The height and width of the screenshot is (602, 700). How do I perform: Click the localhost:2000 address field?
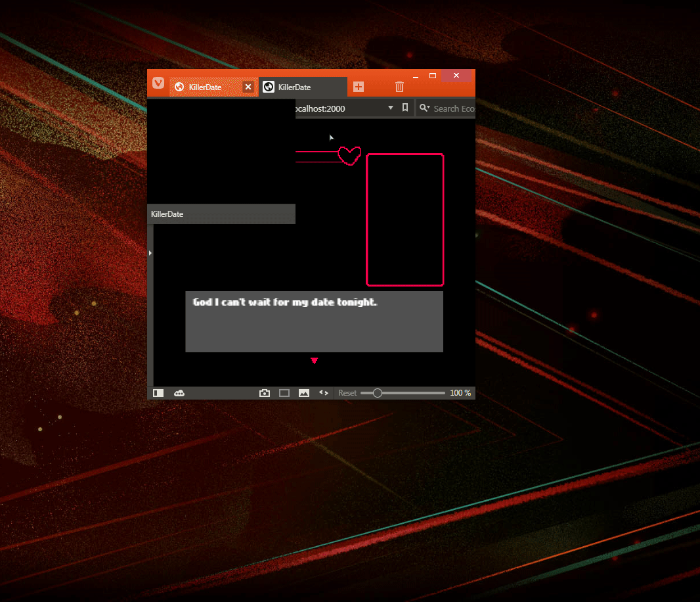point(339,108)
